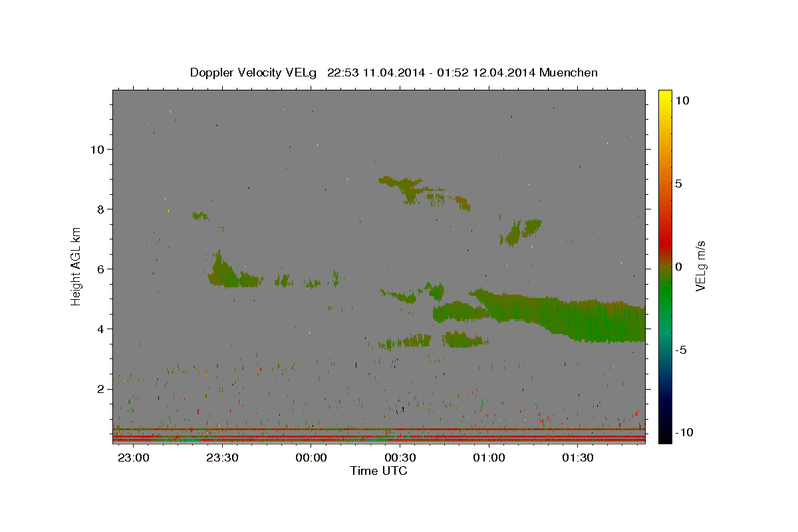798x532 pixels.
Task: Click the height axis label 8
Action: [x=100, y=209]
